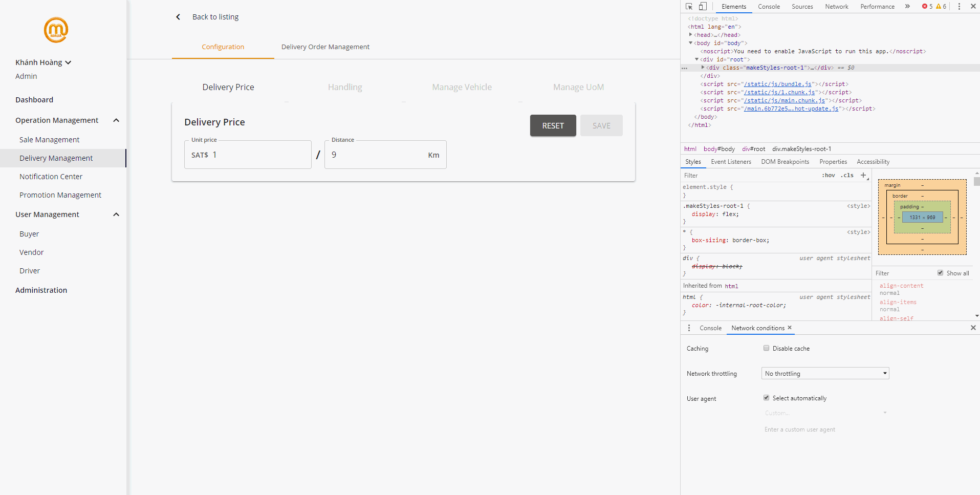This screenshot has height=495, width=980.
Task: Go to Dashboard in the sidebar
Action: [x=34, y=100]
